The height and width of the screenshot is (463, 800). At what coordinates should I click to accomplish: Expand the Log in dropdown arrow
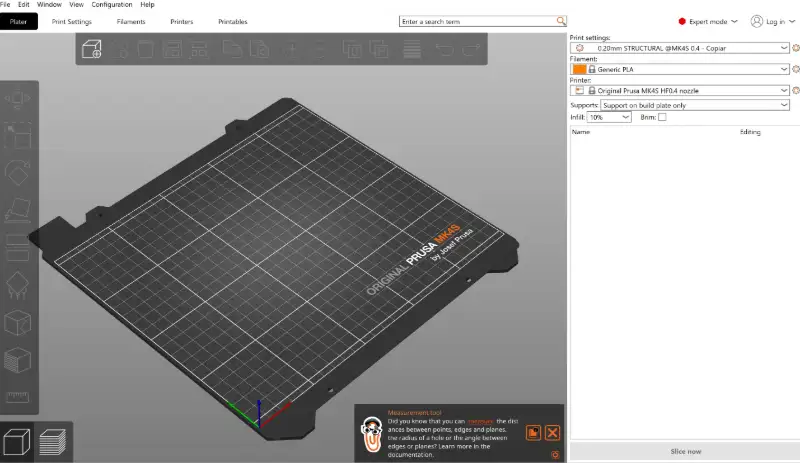point(792,21)
